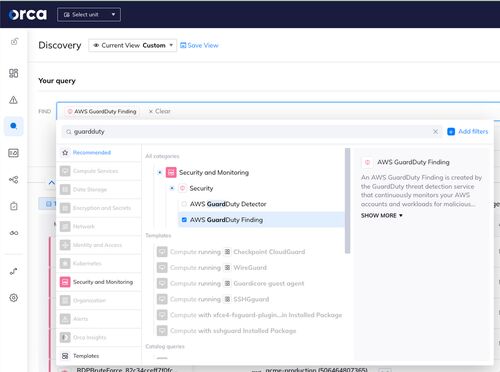The height and width of the screenshot is (372, 500).
Task: Choose Compute running WireGuard template
Action: coord(212,268)
